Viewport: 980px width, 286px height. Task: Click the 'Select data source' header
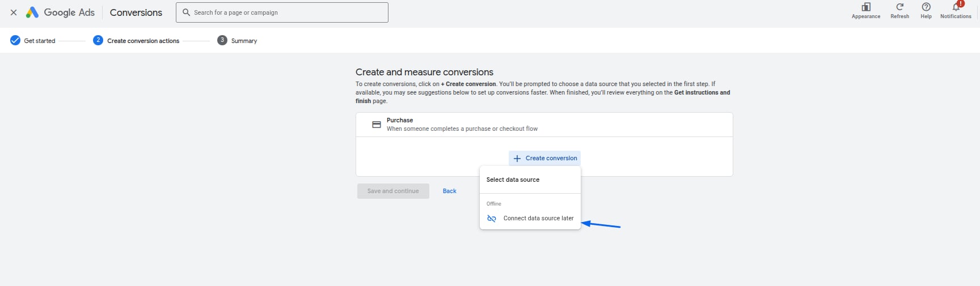[x=513, y=180]
